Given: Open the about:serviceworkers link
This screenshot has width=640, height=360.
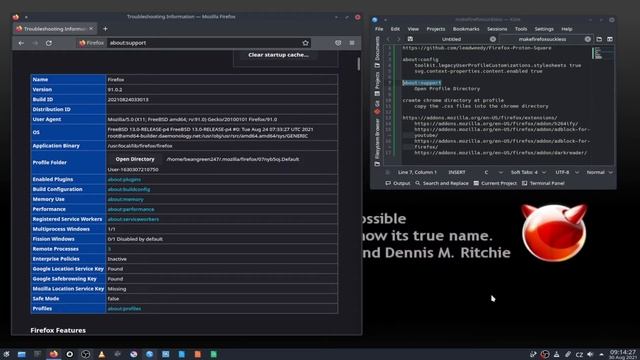Looking at the screenshot, I should point(133,219).
